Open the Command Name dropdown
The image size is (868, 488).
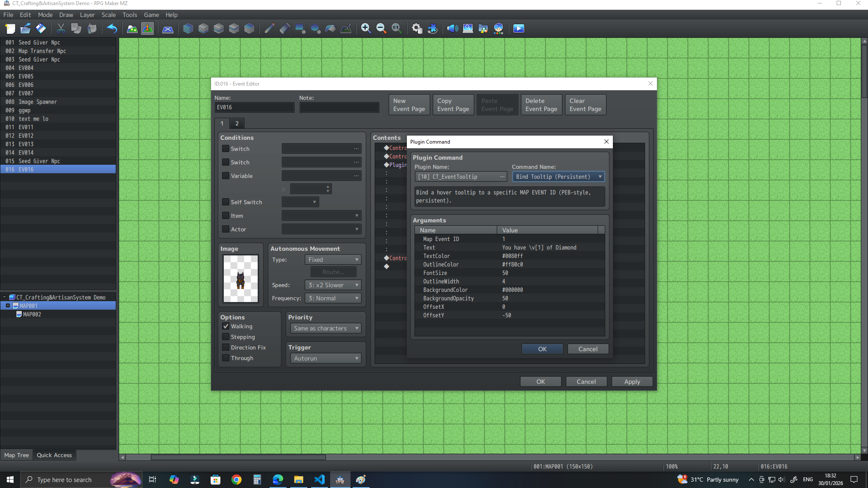point(558,177)
